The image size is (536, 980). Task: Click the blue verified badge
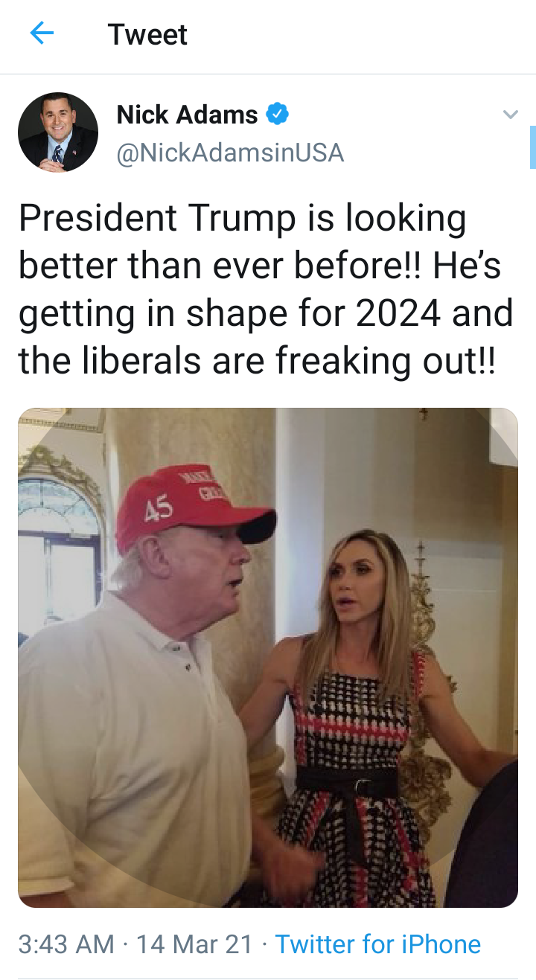click(277, 115)
